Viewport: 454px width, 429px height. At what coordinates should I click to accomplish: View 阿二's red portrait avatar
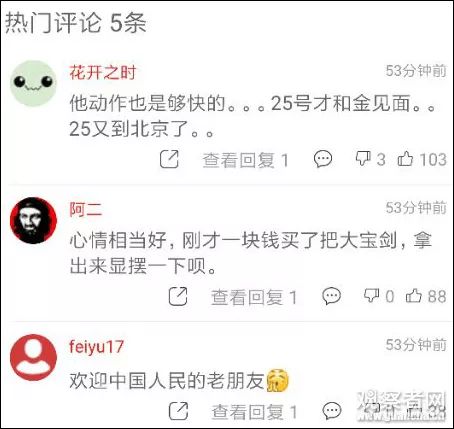click(x=33, y=220)
